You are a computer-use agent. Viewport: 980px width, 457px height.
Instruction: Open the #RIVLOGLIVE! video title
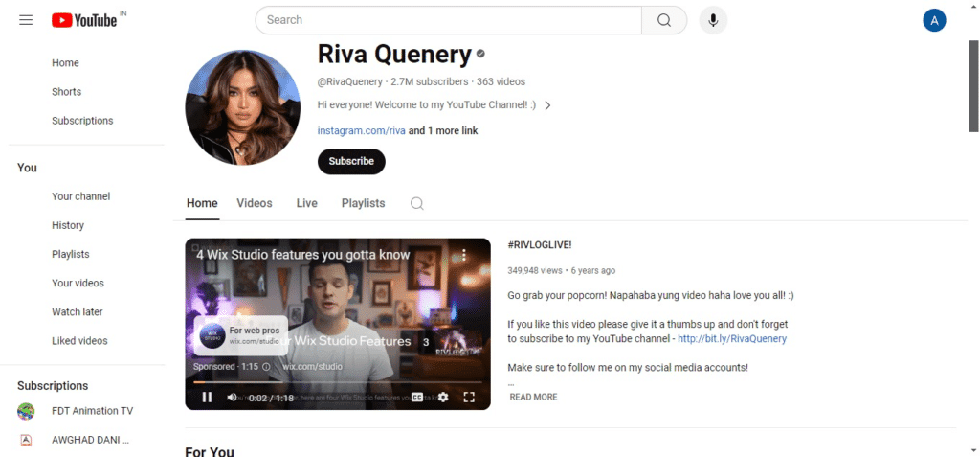(x=540, y=244)
